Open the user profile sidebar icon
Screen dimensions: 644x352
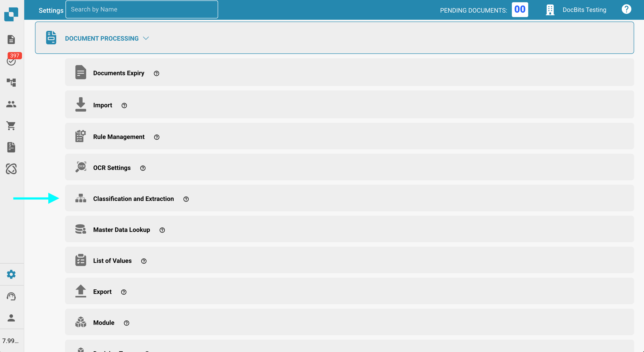click(x=11, y=318)
